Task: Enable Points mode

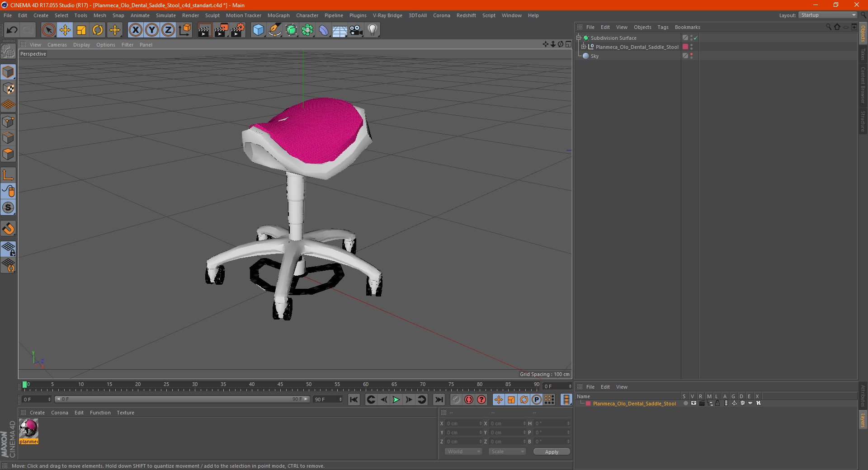Action: point(8,122)
